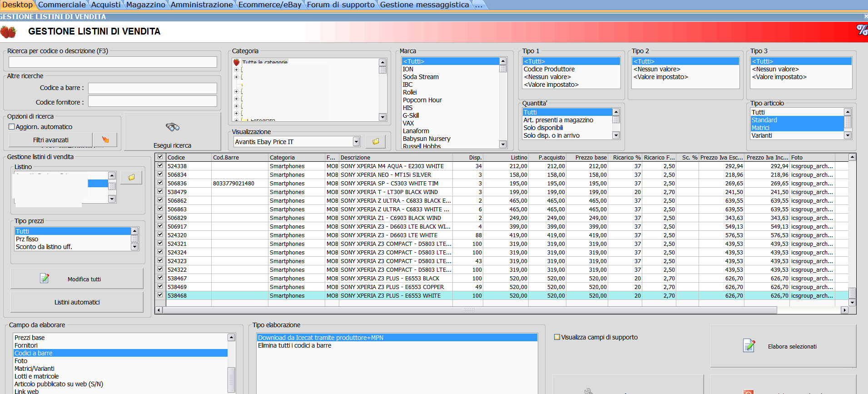Click the binoculars Esegui ricerca button

[x=172, y=131]
